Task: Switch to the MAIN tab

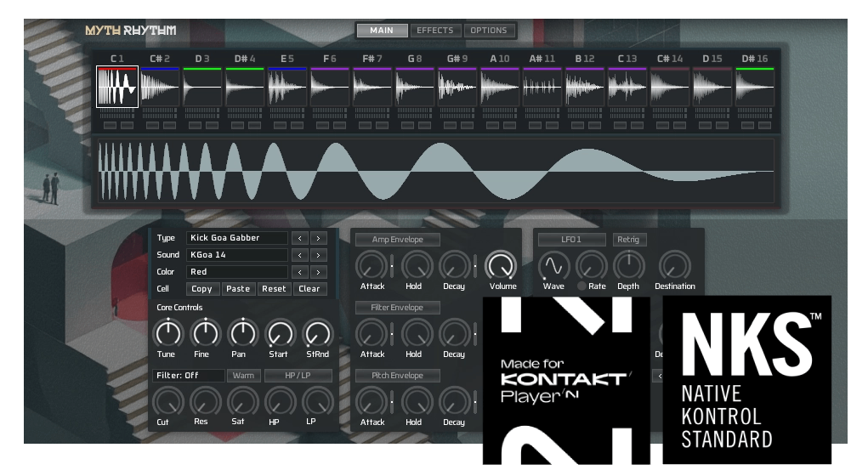Action: (x=382, y=31)
